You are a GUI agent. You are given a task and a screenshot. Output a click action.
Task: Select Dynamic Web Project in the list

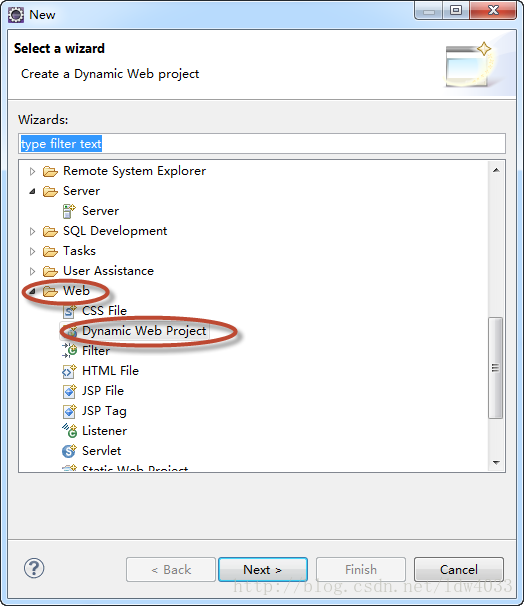[144, 331]
